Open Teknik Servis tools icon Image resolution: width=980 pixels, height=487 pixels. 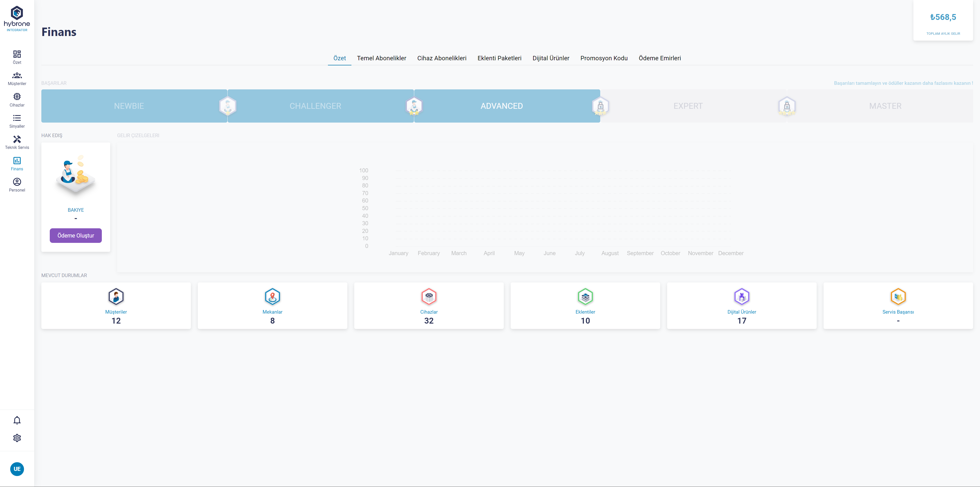[x=17, y=139]
